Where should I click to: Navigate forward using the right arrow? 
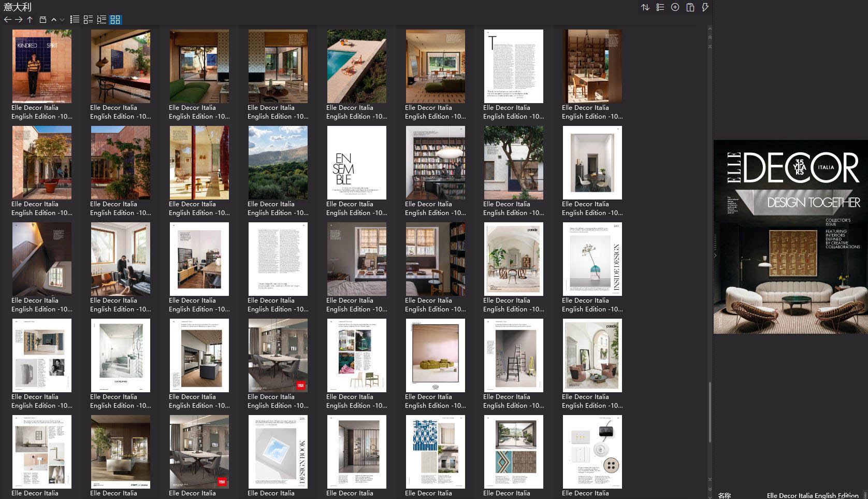tap(19, 20)
